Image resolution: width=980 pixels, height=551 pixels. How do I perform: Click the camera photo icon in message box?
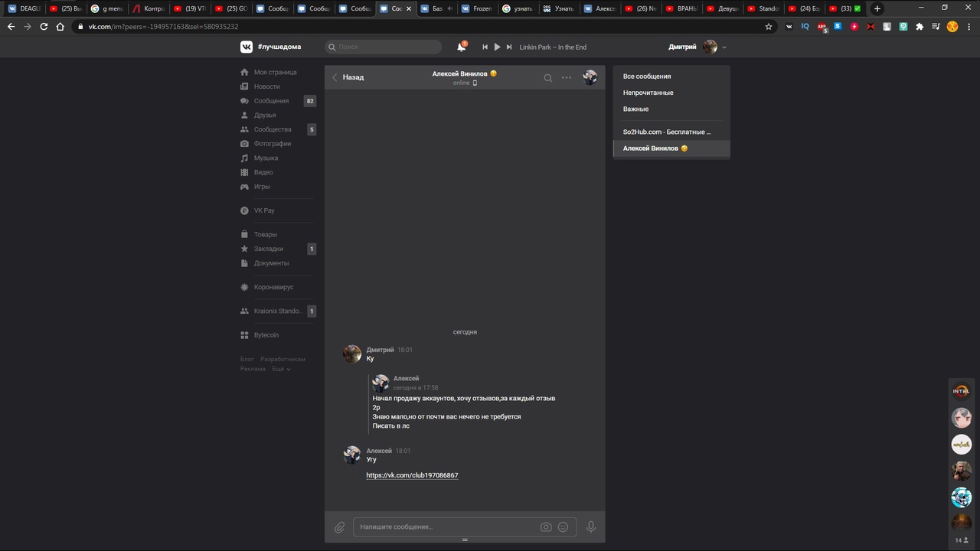546,527
